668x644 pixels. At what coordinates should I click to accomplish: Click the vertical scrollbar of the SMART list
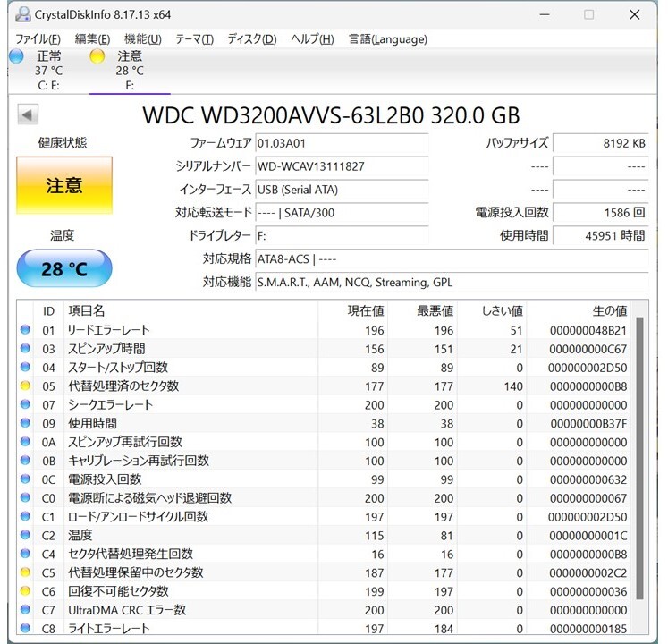coord(639,458)
